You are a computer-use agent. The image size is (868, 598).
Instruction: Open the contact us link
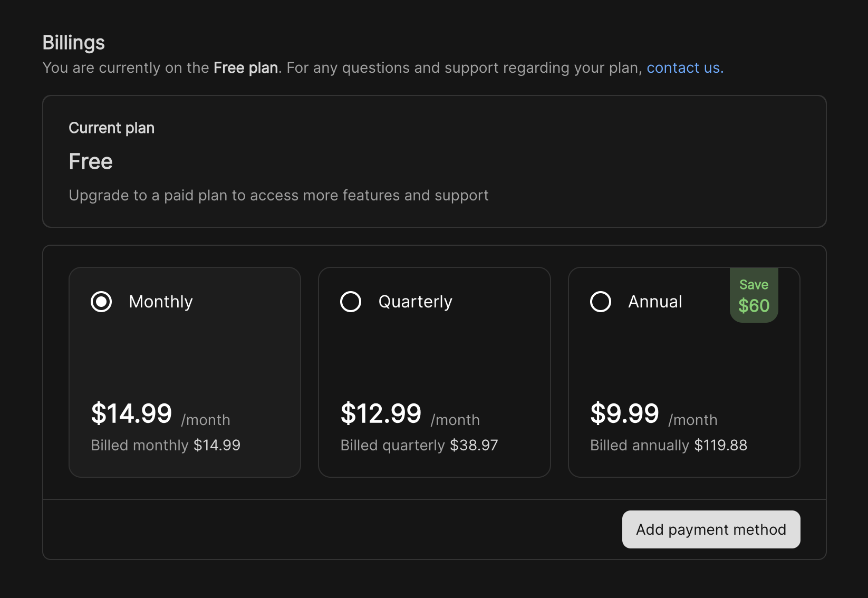pyautogui.click(x=684, y=68)
